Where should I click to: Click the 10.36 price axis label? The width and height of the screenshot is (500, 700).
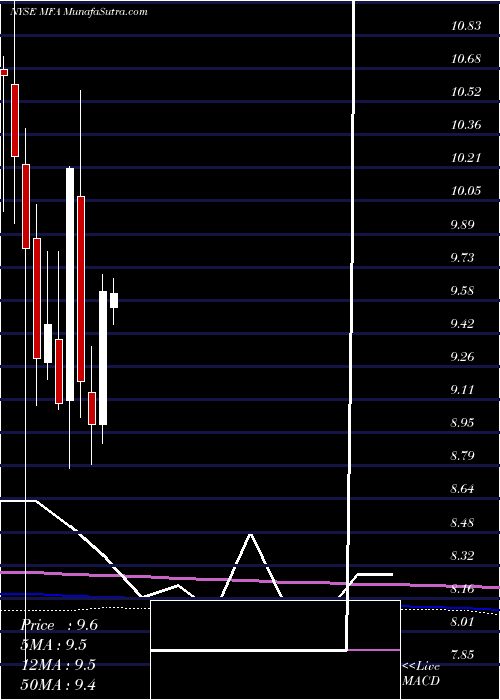click(466, 125)
